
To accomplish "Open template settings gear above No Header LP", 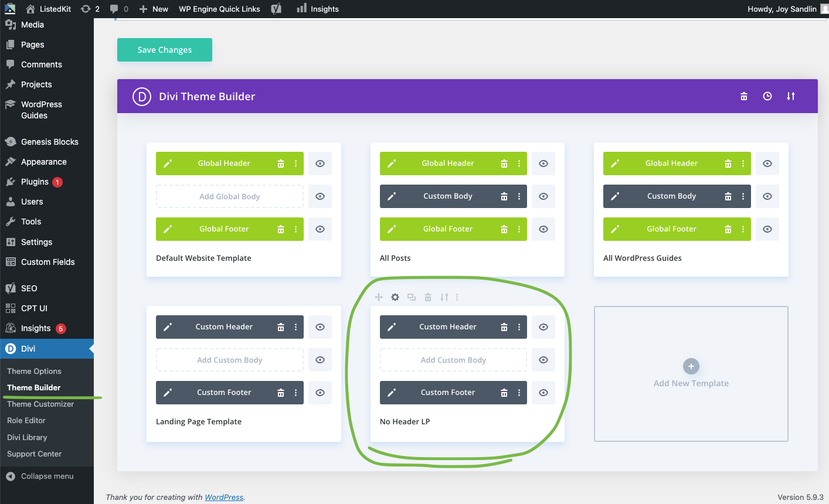I will point(395,297).
